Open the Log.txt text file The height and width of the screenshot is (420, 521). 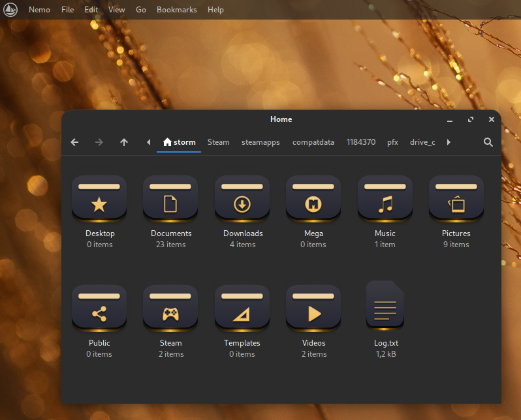385,305
